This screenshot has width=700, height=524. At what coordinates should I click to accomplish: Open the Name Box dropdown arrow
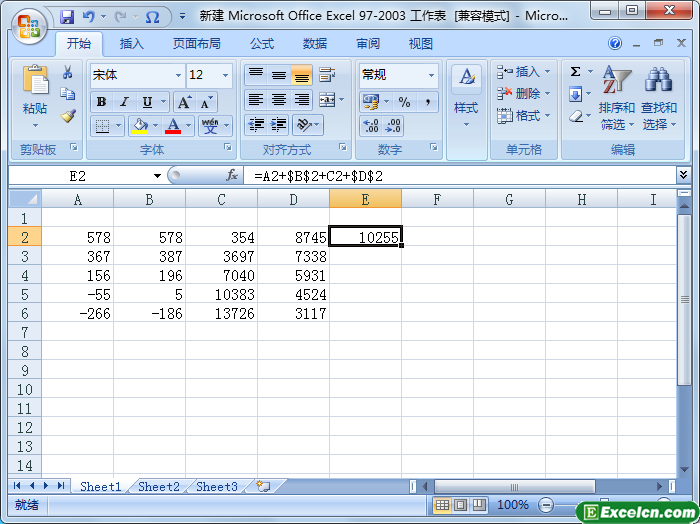click(157, 176)
